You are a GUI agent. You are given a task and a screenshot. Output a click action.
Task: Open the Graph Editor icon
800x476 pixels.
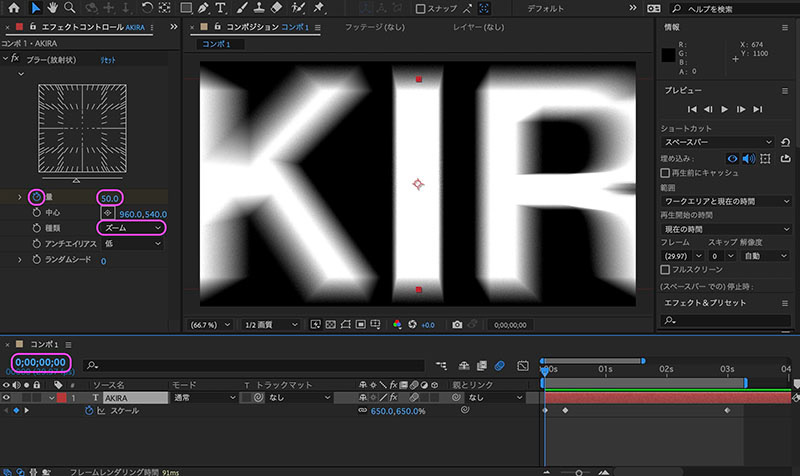click(522, 365)
